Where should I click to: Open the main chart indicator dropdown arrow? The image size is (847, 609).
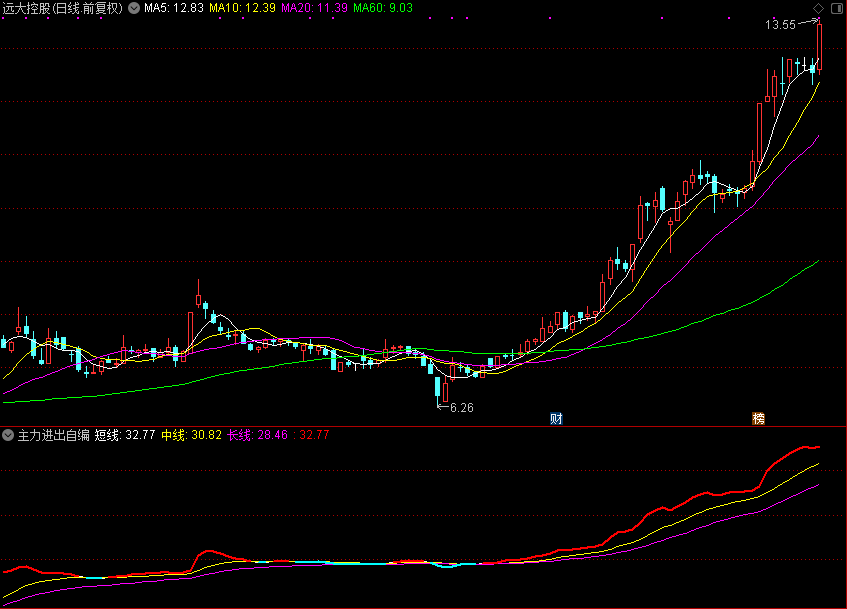pos(134,8)
